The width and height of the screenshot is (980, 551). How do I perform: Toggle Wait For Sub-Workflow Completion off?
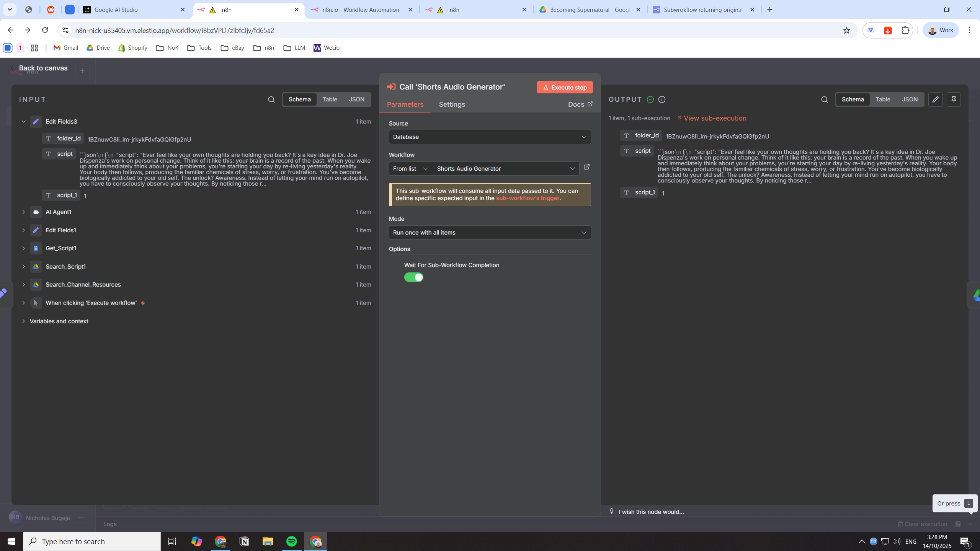[414, 277]
